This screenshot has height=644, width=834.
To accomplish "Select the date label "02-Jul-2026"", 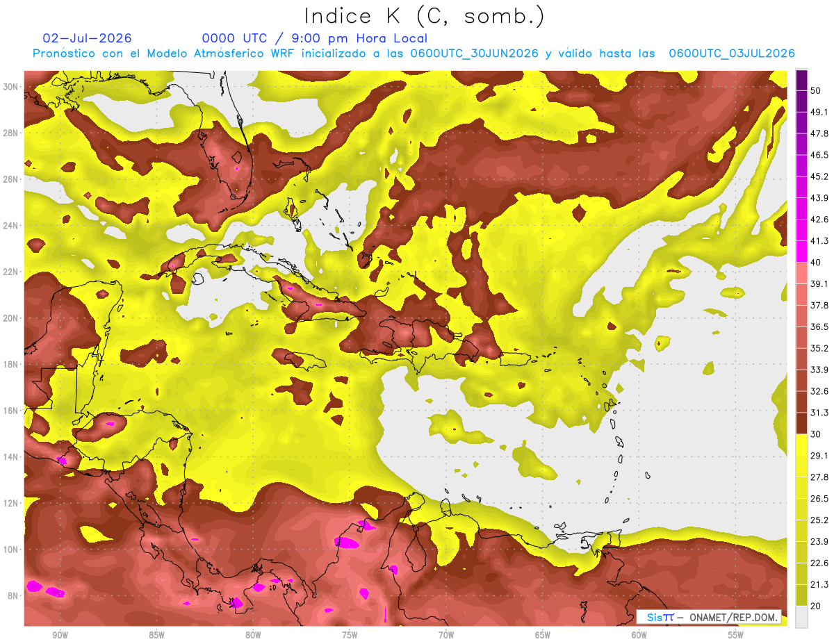I will (87, 38).
